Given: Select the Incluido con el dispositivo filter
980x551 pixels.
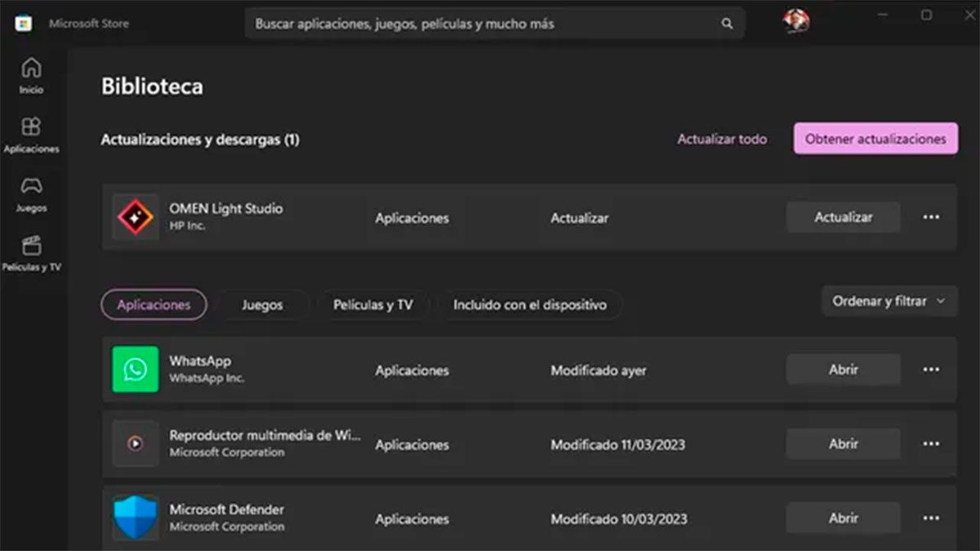Looking at the screenshot, I should [529, 304].
